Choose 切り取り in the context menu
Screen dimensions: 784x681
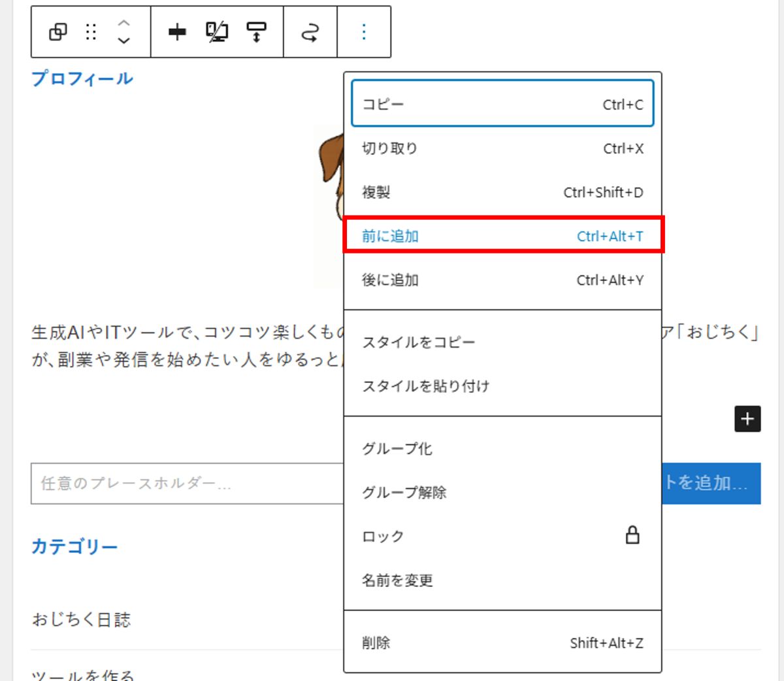coord(502,148)
